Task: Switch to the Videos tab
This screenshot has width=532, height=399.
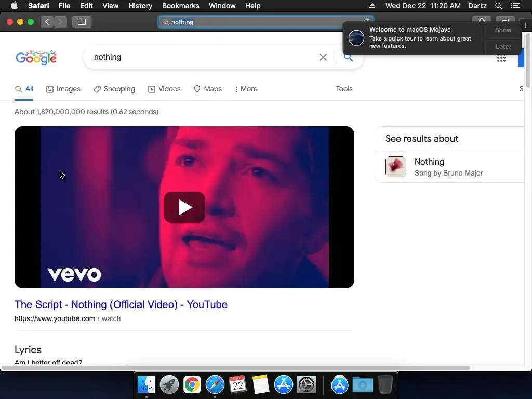Action: click(164, 89)
